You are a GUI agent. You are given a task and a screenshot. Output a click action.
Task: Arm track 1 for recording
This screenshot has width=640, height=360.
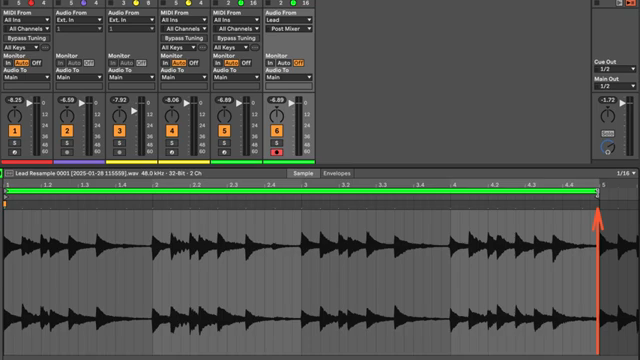click(x=15, y=152)
